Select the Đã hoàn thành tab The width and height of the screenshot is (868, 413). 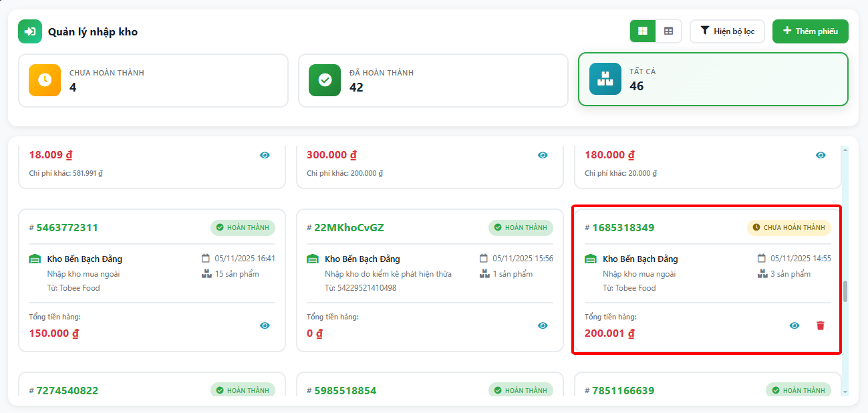point(433,80)
